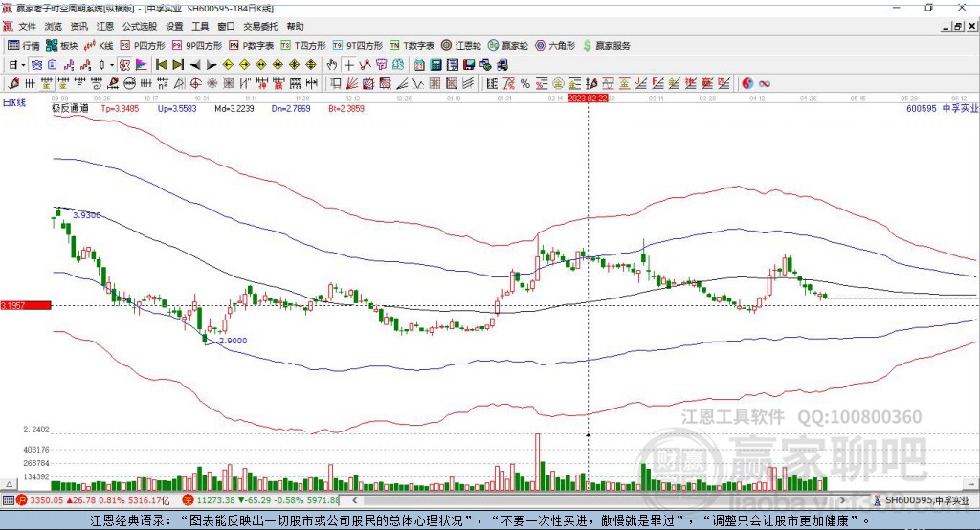This screenshot has width=980, height=530.
Task: Select the hand pan tool
Action: [x=332, y=65]
